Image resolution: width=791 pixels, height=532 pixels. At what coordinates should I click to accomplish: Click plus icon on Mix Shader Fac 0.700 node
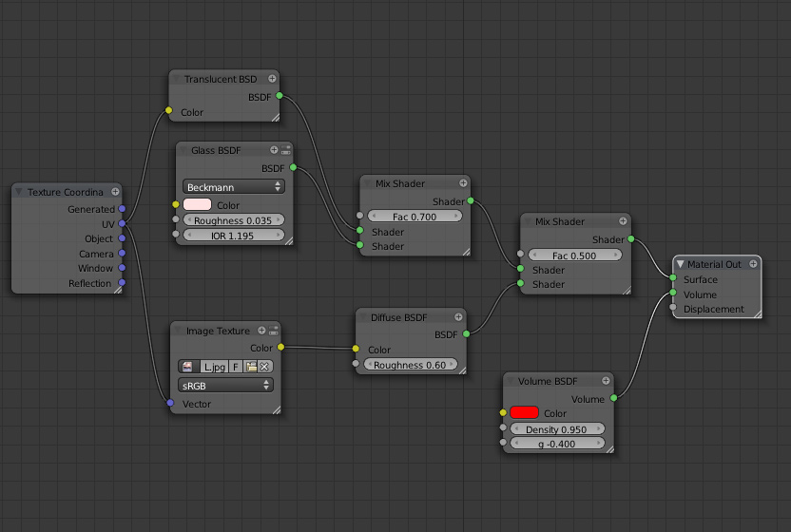tap(463, 183)
